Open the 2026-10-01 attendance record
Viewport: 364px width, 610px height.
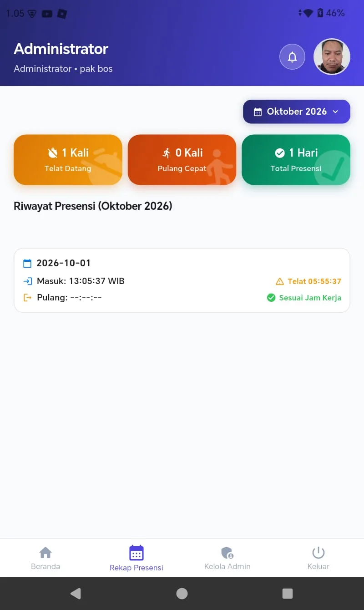click(182, 280)
